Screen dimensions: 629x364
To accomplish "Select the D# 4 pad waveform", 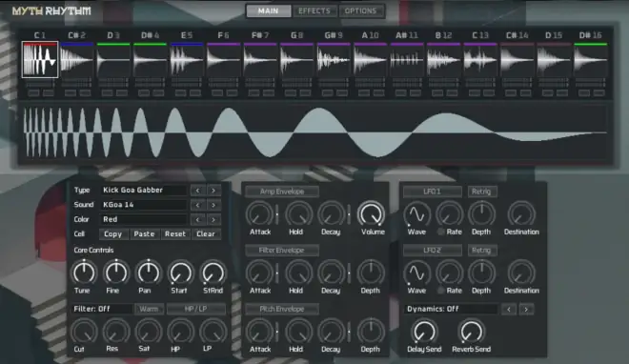I will pos(150,60).
